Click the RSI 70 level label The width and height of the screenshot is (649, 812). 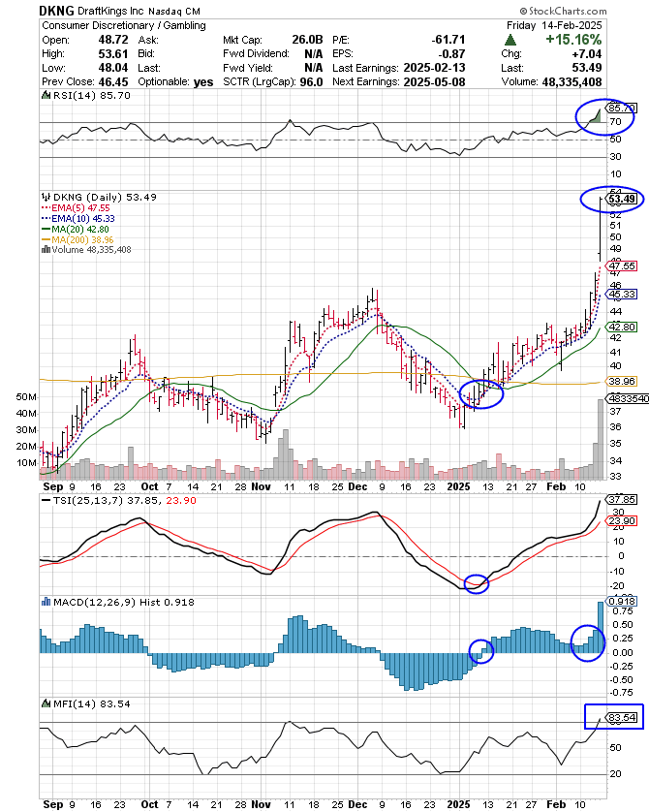tap(615, 122)
